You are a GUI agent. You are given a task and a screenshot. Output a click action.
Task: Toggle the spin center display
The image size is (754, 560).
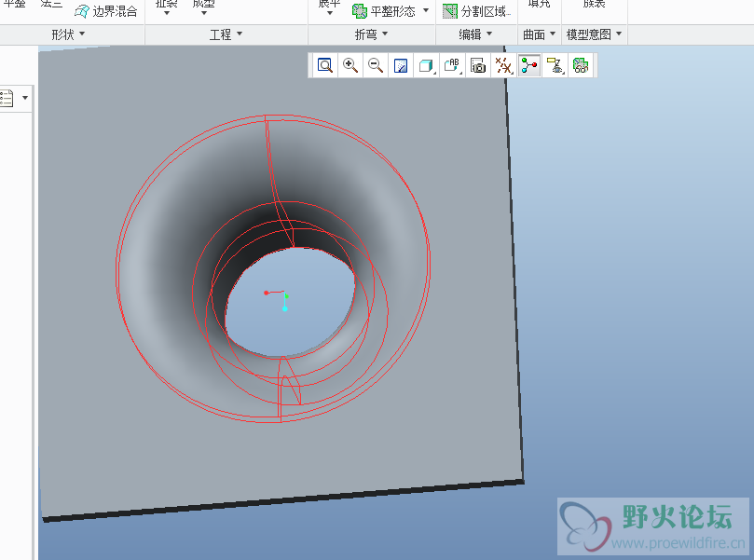coord(529,65)
